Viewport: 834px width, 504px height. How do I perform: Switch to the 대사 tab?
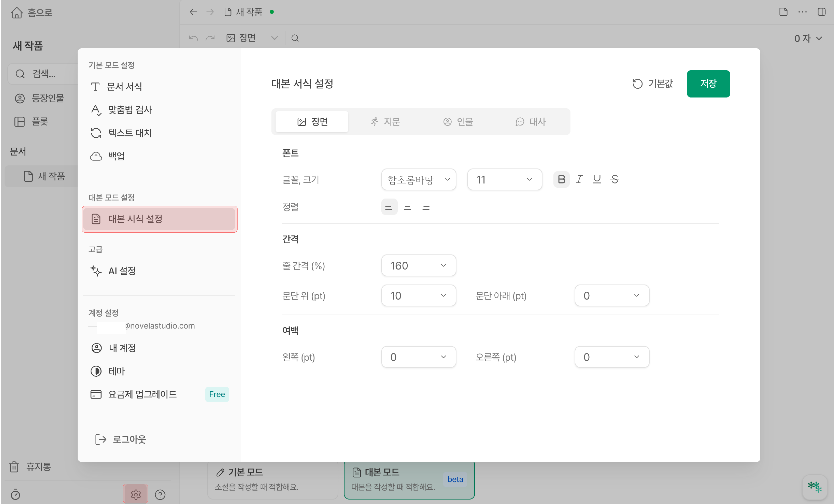point(530,122)
